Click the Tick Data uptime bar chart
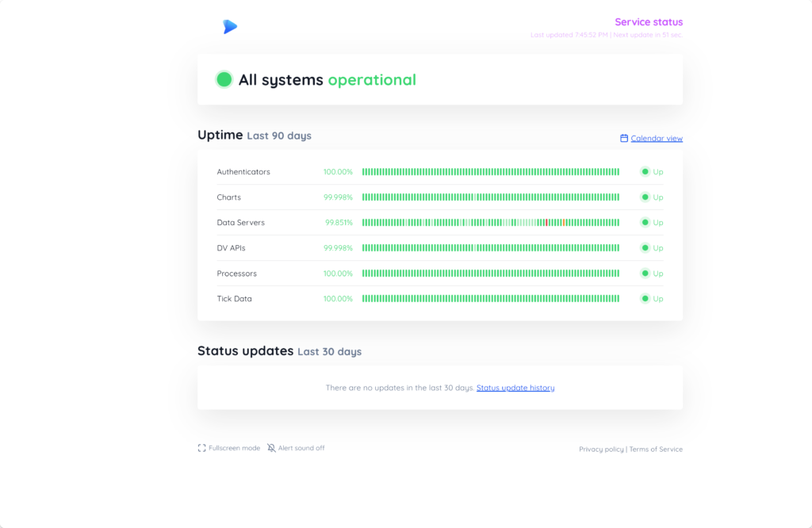 coord(490,299)
